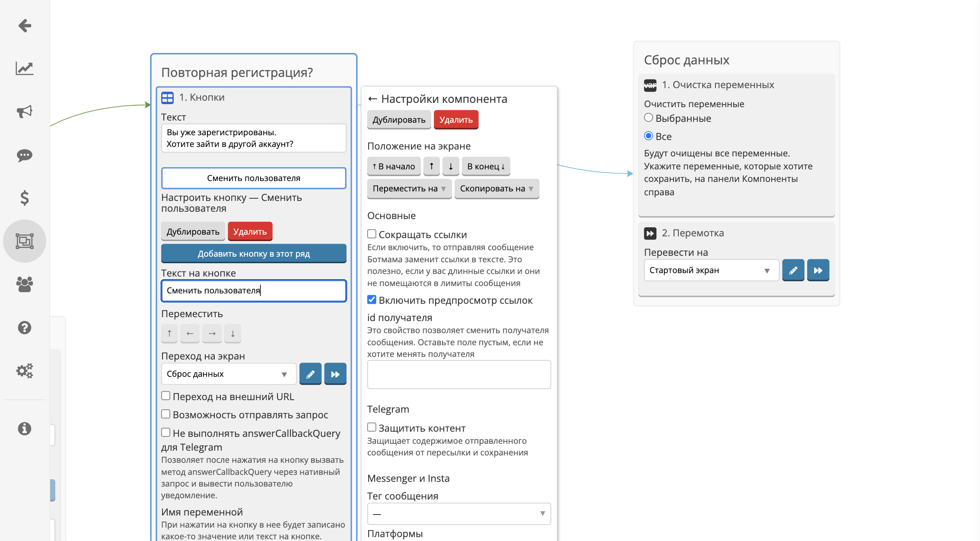Click the Messenger и Insta heading
980x541 pixels.
408,479
